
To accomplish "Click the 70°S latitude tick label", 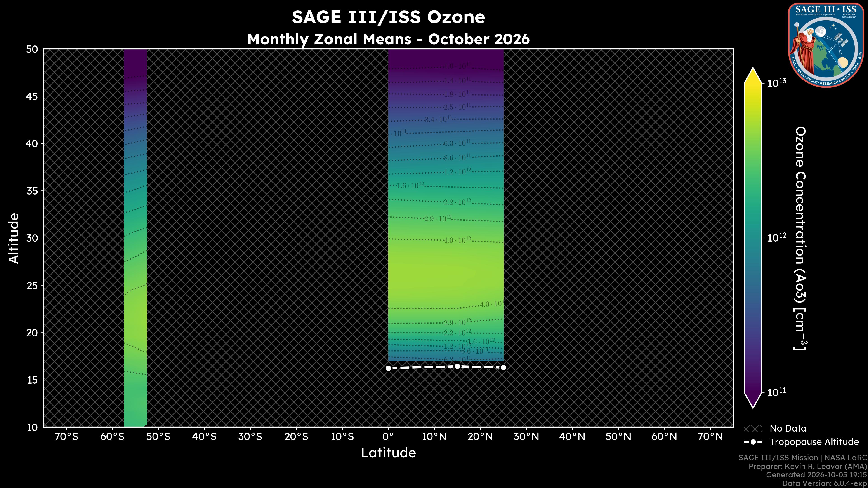I will point(66,437).
